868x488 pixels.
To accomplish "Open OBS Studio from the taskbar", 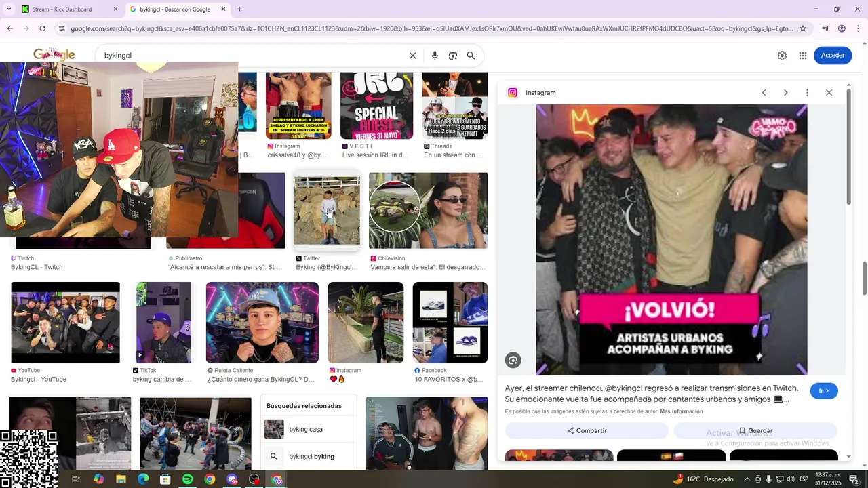I will pos(254,479).
